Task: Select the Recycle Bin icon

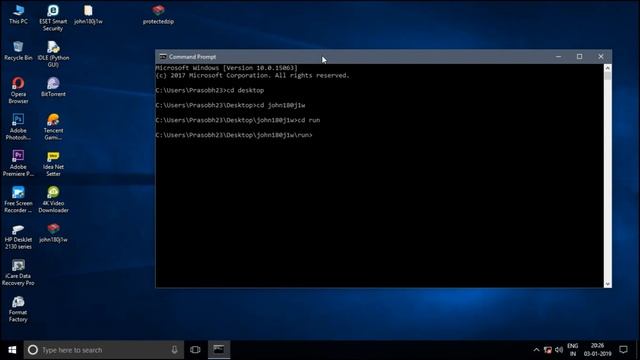Action: point(18,51)
